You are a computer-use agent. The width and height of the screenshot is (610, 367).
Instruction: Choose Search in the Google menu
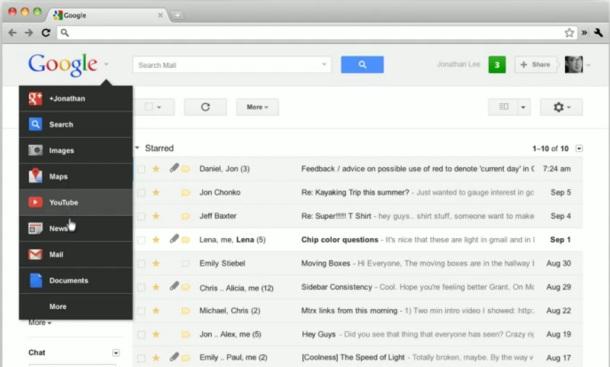(x=76, y=125)
